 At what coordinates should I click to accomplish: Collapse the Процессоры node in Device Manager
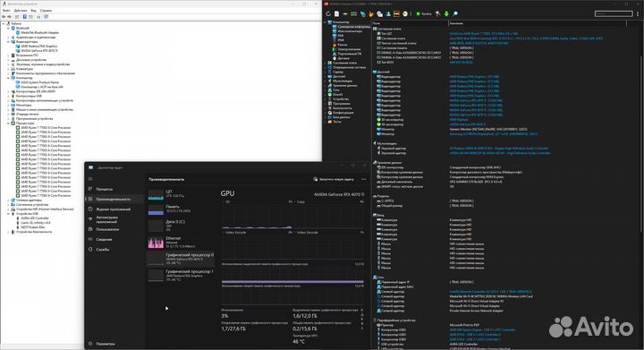click(8, 124)
